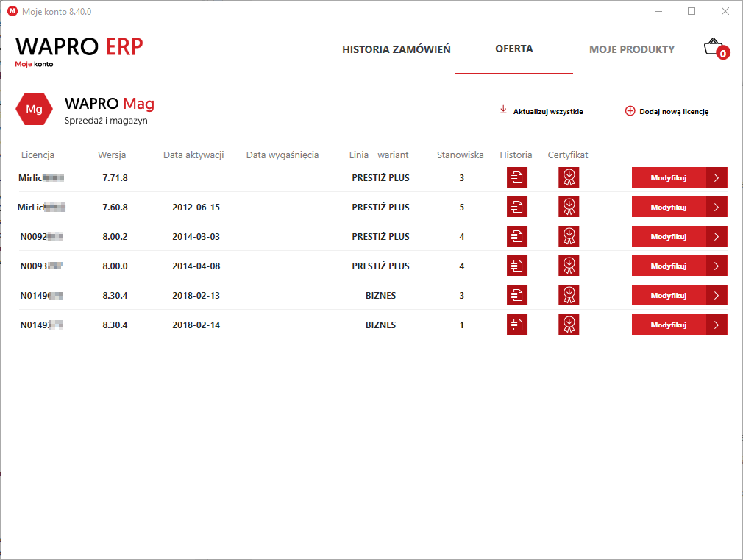Click Modyfikuj for version 7.60.8 license

click(680, 208)
